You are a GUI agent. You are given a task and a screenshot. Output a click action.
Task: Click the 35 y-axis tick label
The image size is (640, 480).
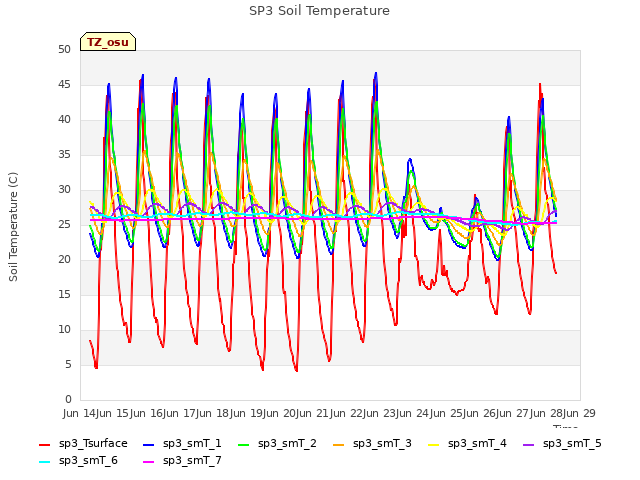[x=64, y=154]
